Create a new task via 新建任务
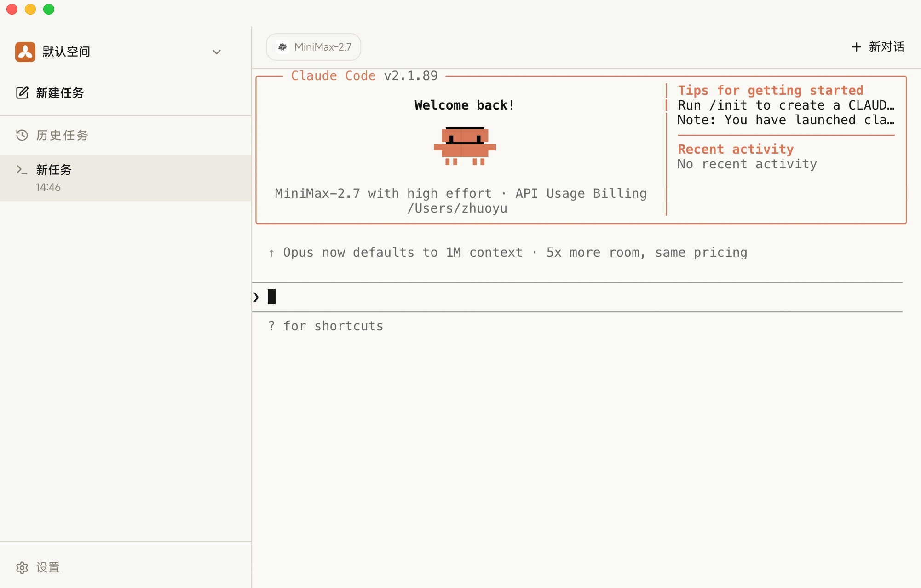Image resolution: width=921 pixels, height=588 pixels. pyautogui.click(x=60, y=93)
